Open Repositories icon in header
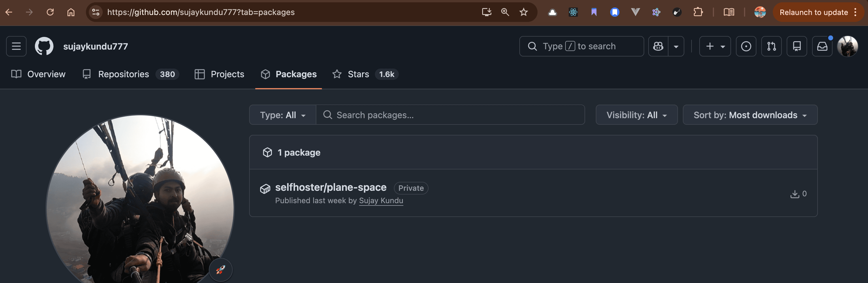Image resolution: width=868 pixels, height=283 pixels. coord(796,46)
